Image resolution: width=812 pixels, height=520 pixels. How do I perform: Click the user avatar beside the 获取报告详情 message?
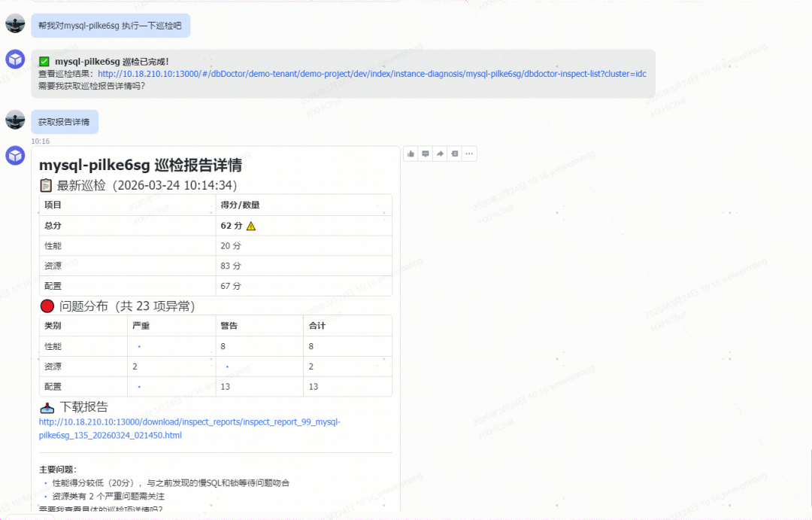pos(15,120)
